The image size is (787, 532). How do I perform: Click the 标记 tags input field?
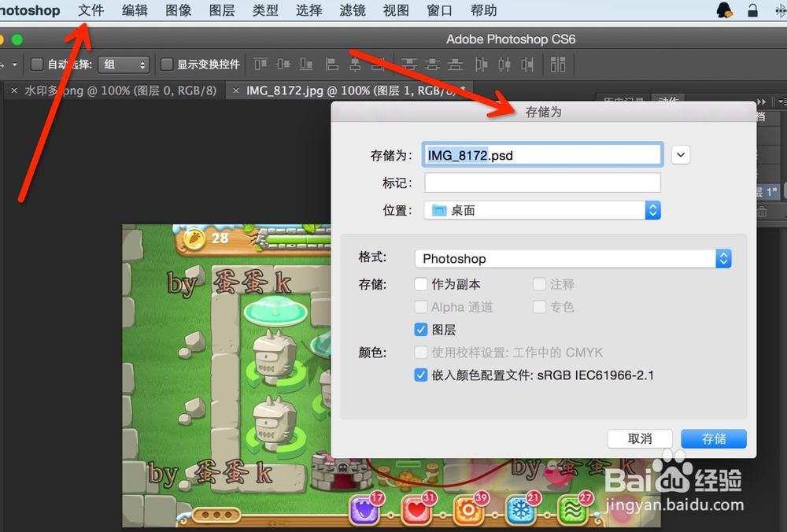pyautogui.click(x=542, y=183)
